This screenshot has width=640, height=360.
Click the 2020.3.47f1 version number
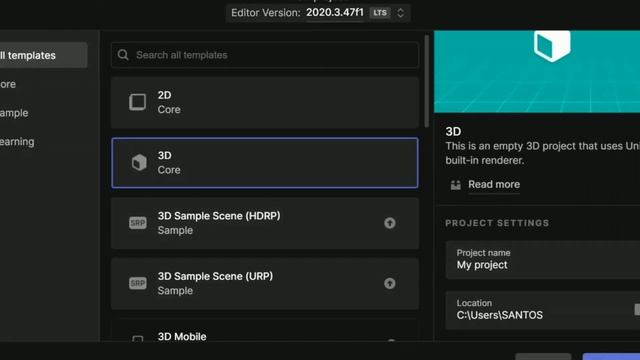[335, 13]
